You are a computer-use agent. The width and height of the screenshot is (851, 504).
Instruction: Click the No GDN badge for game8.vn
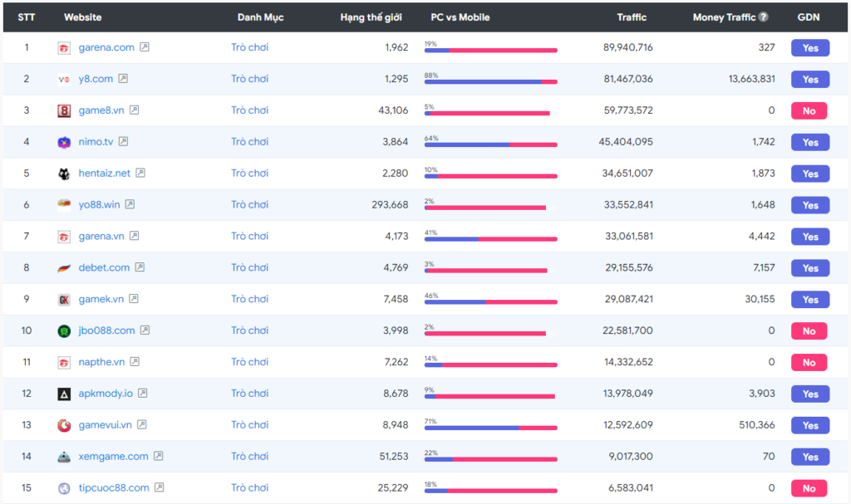(809, 111)
